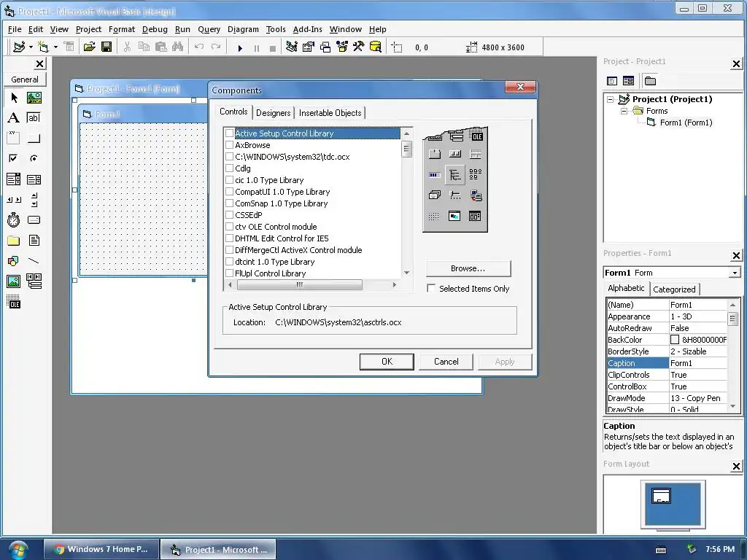
Task: Select the DirListBox folder control tool
Action: tap(14, 241)
